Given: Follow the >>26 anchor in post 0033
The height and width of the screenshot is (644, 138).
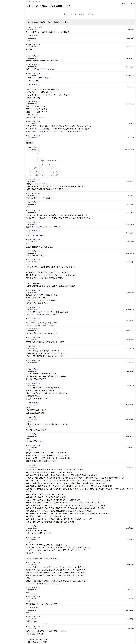Looking at the screenshot, I should 29,450.
